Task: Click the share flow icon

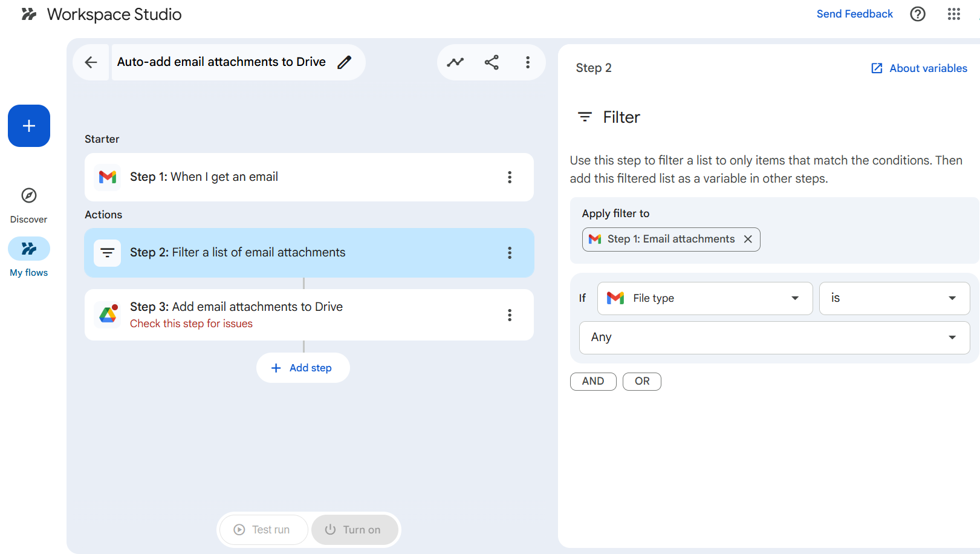Action: [x=492, y=62]
